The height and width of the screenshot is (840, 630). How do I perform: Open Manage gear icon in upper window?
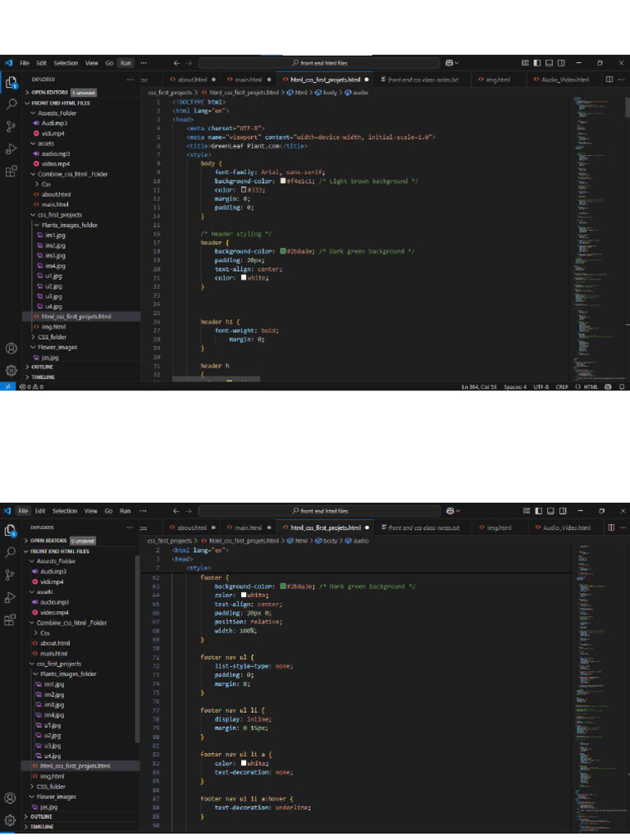click(11, 370)
